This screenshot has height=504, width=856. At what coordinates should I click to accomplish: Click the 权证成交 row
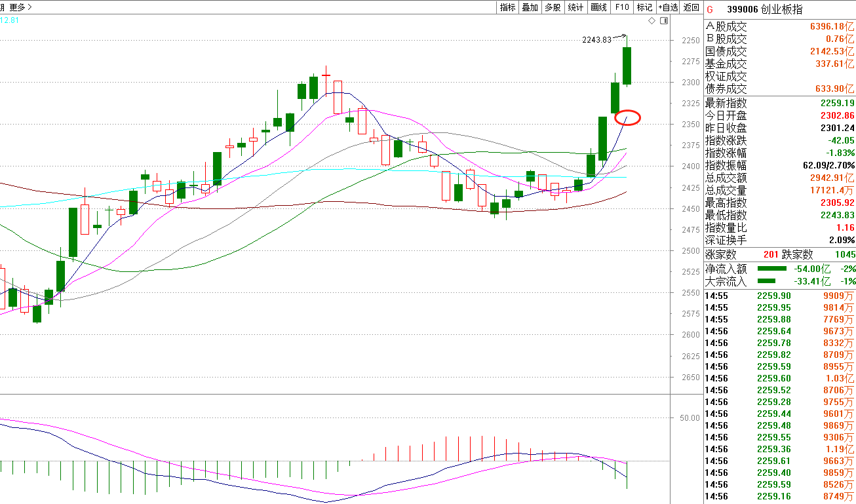click(780, 77)
